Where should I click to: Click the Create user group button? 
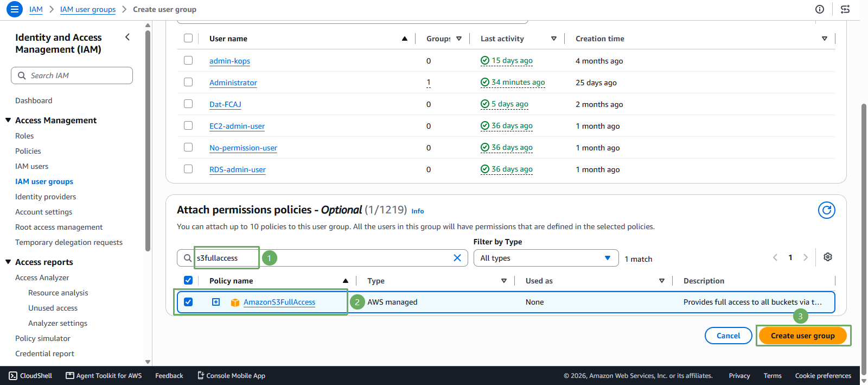803,336
